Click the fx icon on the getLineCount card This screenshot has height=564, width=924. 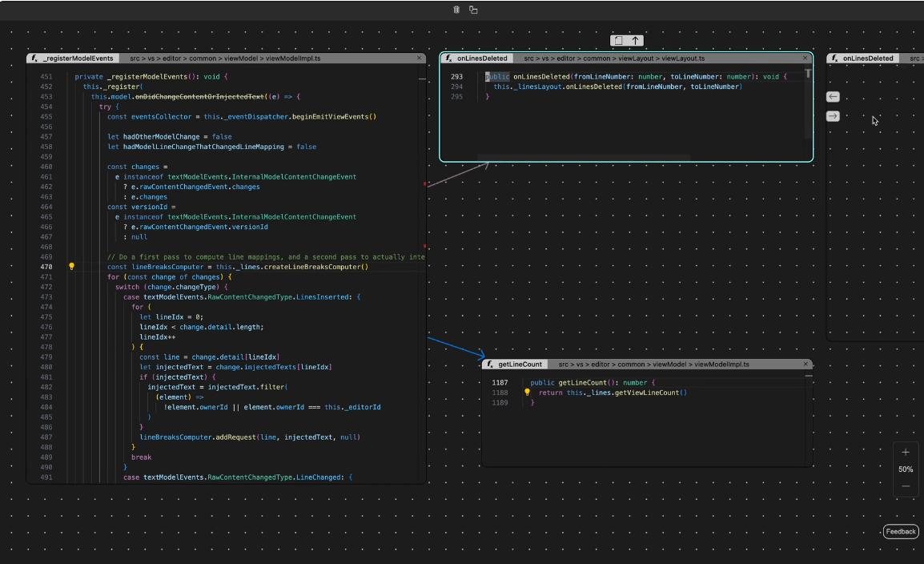coord(490,365)
